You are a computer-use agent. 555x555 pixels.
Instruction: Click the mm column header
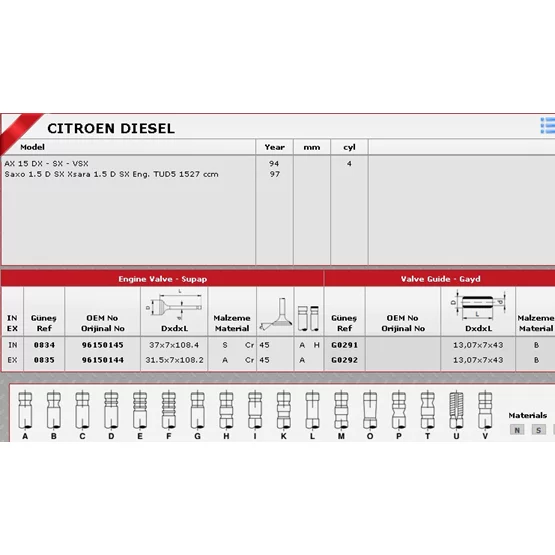pyautogui.click(x=312, y=147)
